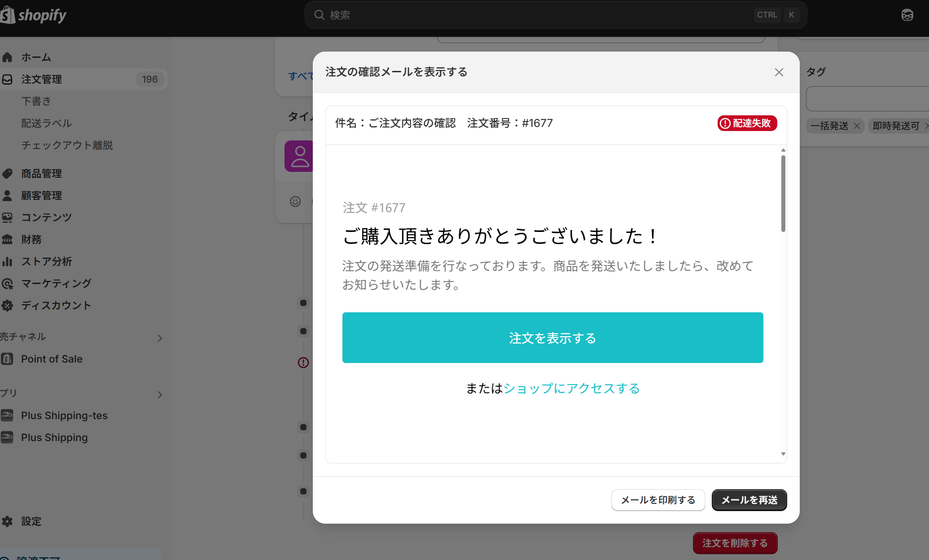Close the order confirmation email dialog
Screen dimensions: 929x560
(779, 72)
